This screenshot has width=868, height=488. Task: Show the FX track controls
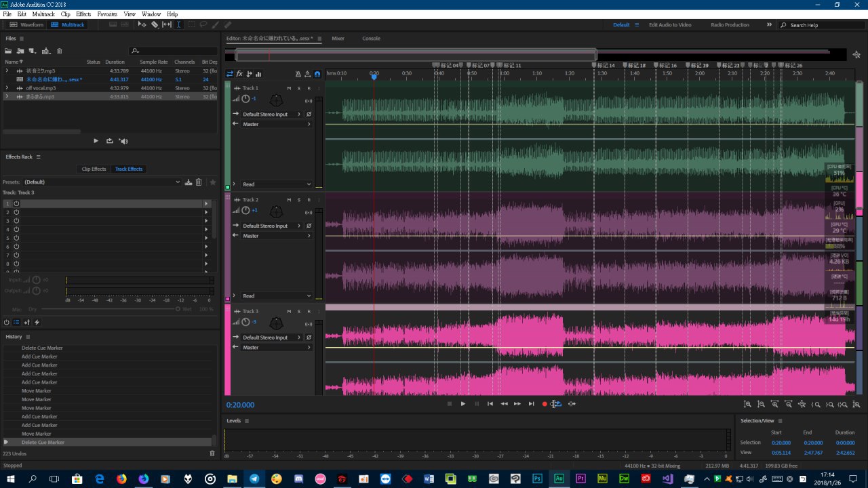pyautogui.click(x=239, y=74)
